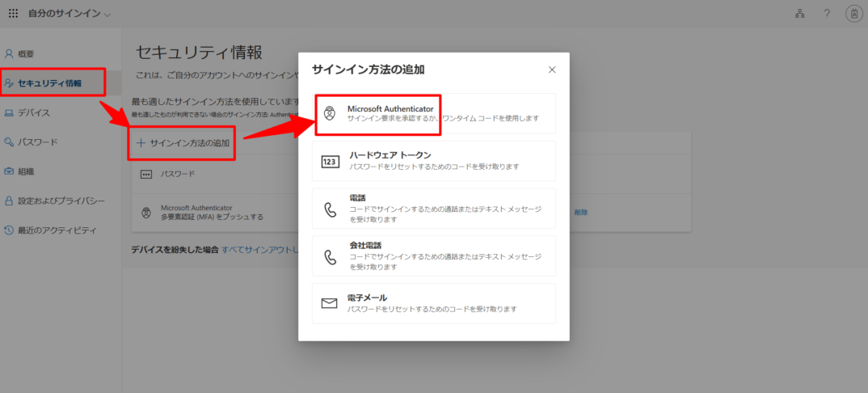Image resolution: width=868 pixels, height=393 pixels.
Task: Choose 電子メール option in dialog
Action: coord(433,303)
